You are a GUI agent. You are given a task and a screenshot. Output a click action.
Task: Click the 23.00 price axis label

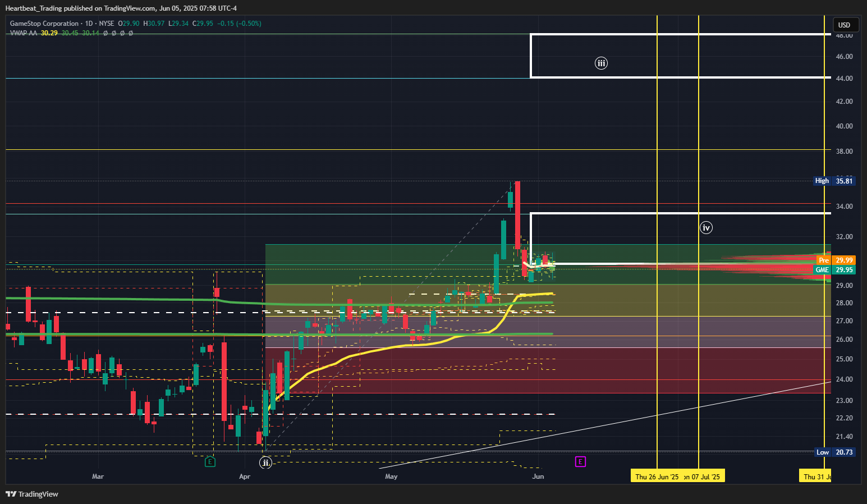pos(844,401)
